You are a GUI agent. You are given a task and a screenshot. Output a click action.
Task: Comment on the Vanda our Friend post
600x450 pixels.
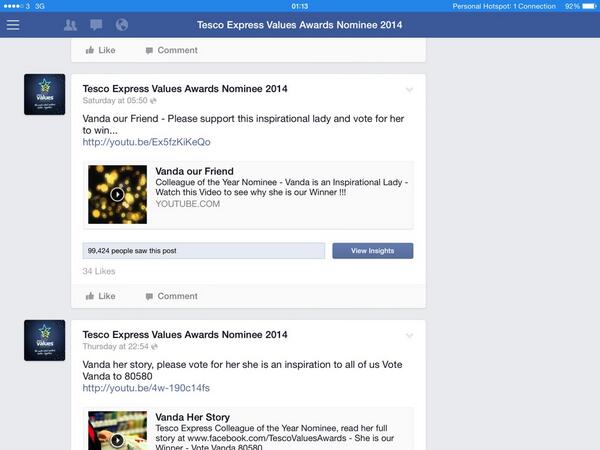click(171, 296)
